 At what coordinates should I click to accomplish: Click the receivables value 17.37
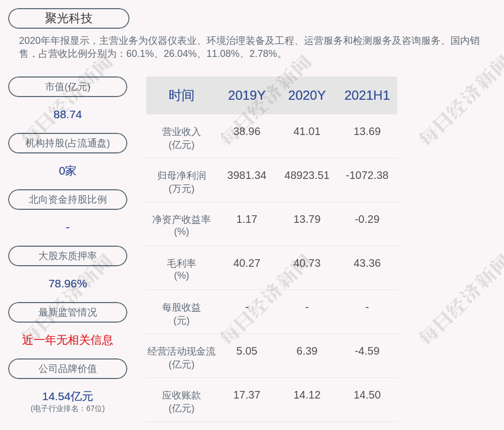pyautogui.click(x=247, y=395)
